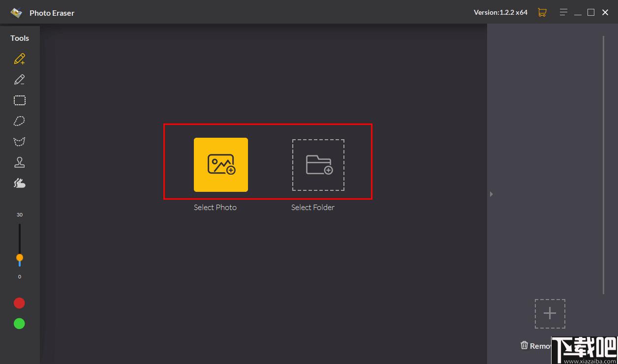Viewport: 618px width, 364px height.
Task: Collapse the right panel arrow
Action: coord(491,194)
